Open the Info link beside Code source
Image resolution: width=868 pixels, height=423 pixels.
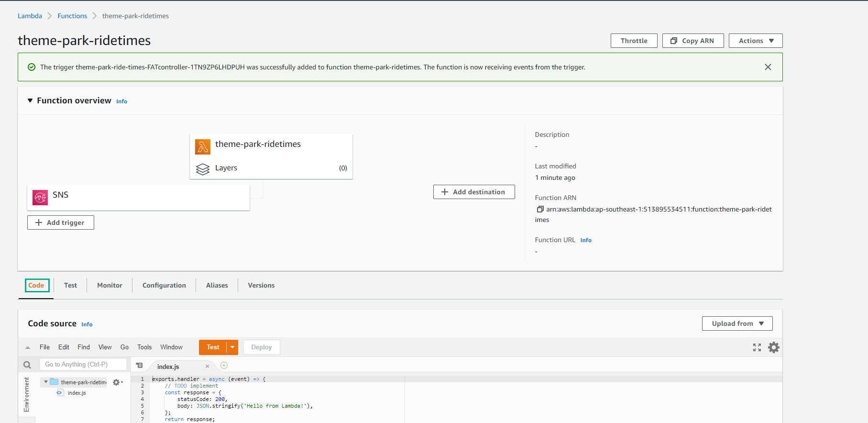(87, 324)
